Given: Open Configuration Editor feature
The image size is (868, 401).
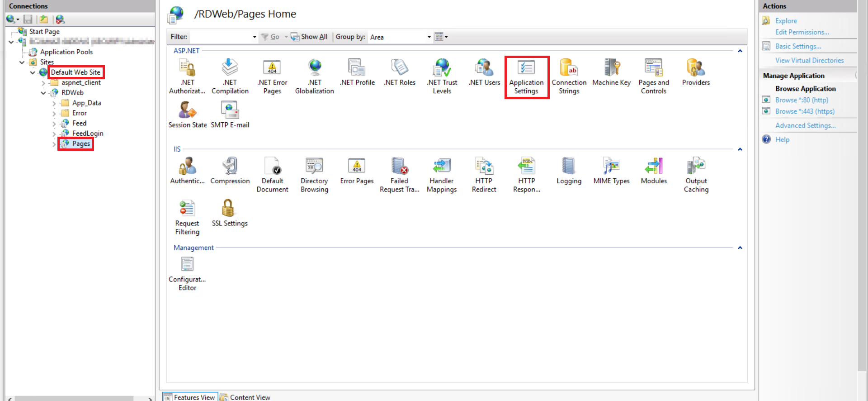Looking at the screenshot, I should tap(187, 273).
